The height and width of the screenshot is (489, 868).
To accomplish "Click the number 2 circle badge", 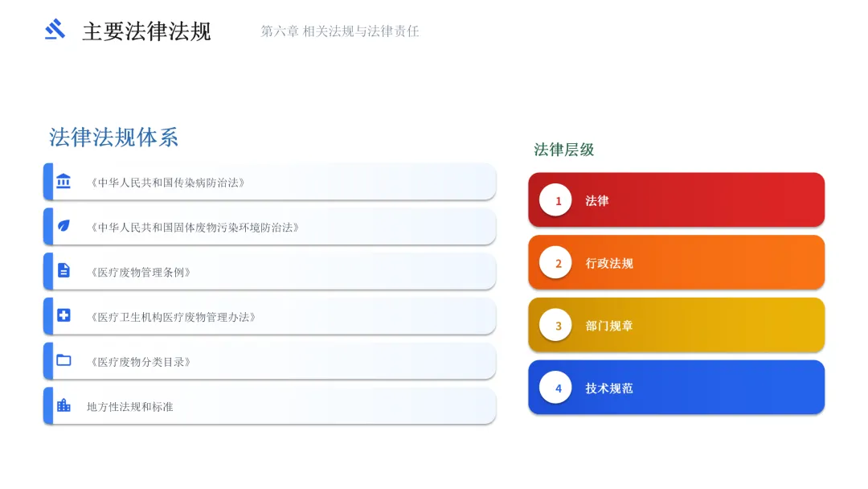I will [x=555, y=263].
